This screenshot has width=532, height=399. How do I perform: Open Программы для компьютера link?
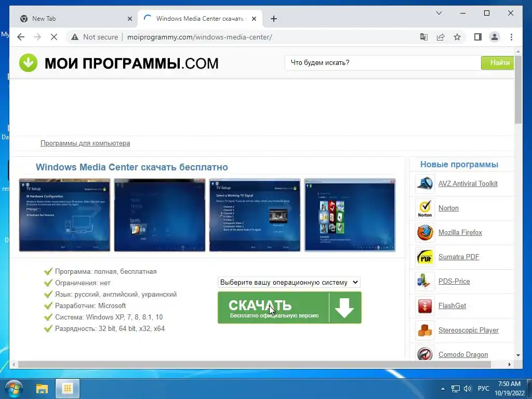click(85, 143)
